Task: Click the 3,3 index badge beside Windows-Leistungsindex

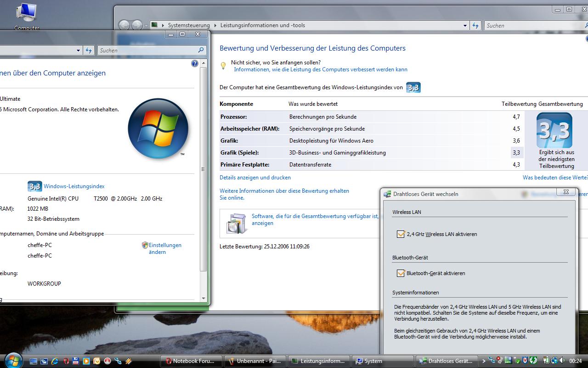Action: [x=35, y=186]
